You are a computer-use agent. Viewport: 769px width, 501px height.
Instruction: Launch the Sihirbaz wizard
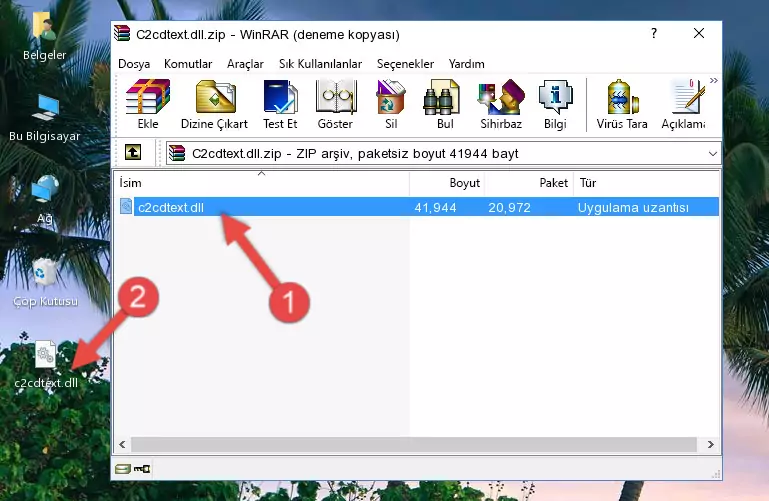(x=501, y=104)
